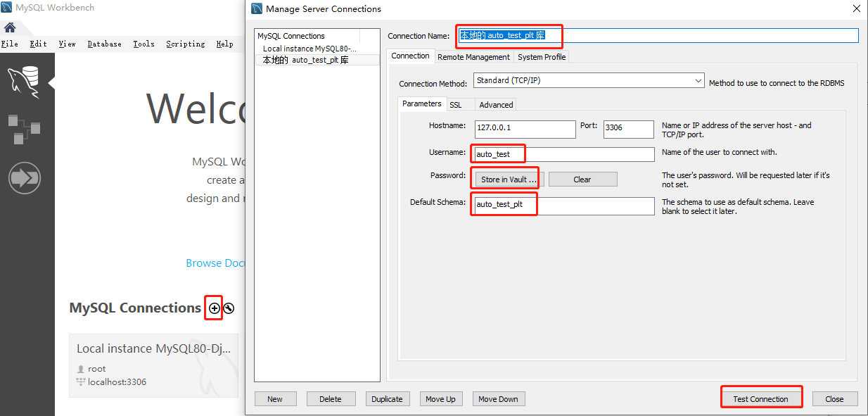Click the Connection Name field
Image resolution: width=868 pixels, height=416 pixels.
point(658,35)
